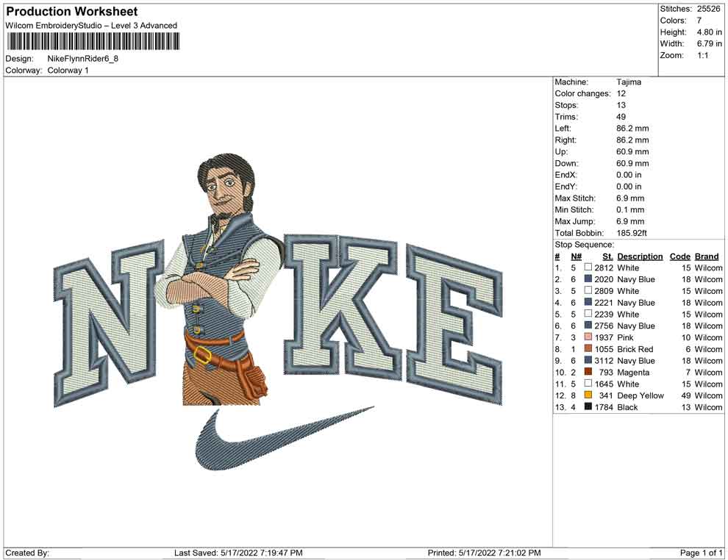Click the white swatch beside 1645

[x=588, y=383]
